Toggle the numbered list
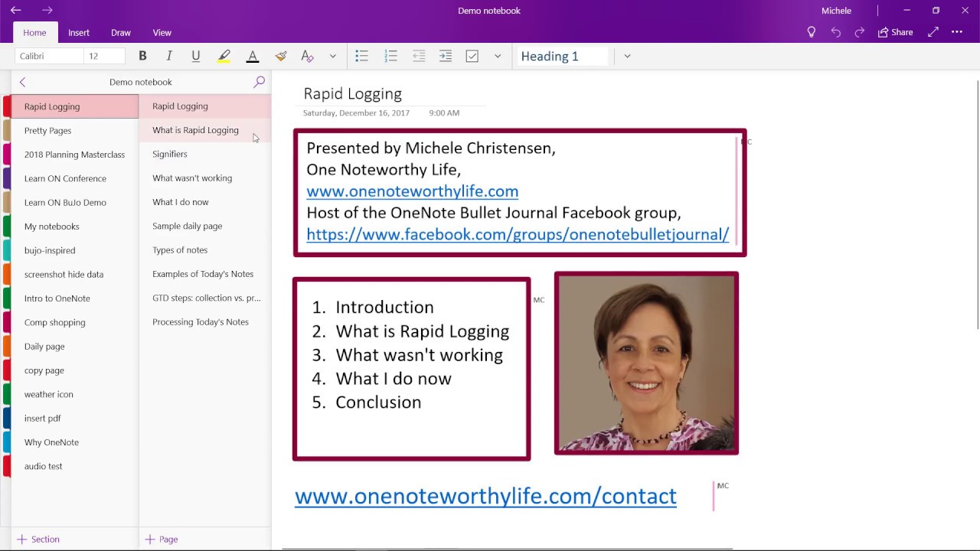 [390, 56]
